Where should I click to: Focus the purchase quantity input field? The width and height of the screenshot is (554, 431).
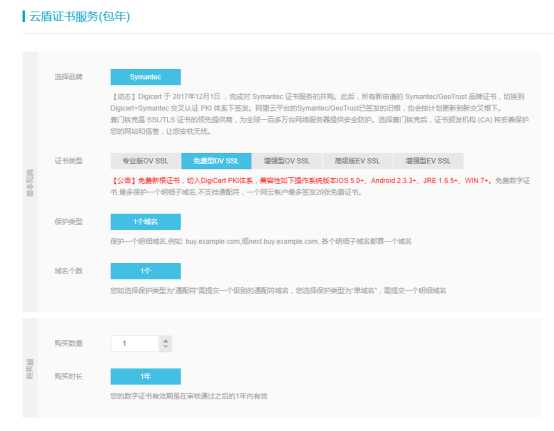(135, 343)
